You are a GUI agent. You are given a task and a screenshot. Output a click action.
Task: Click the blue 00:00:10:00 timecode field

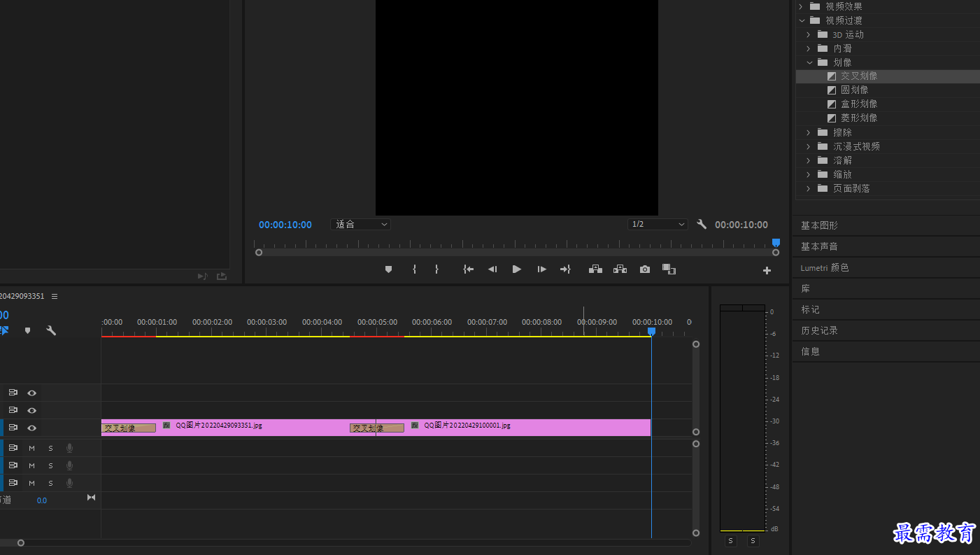pos(285,225)
